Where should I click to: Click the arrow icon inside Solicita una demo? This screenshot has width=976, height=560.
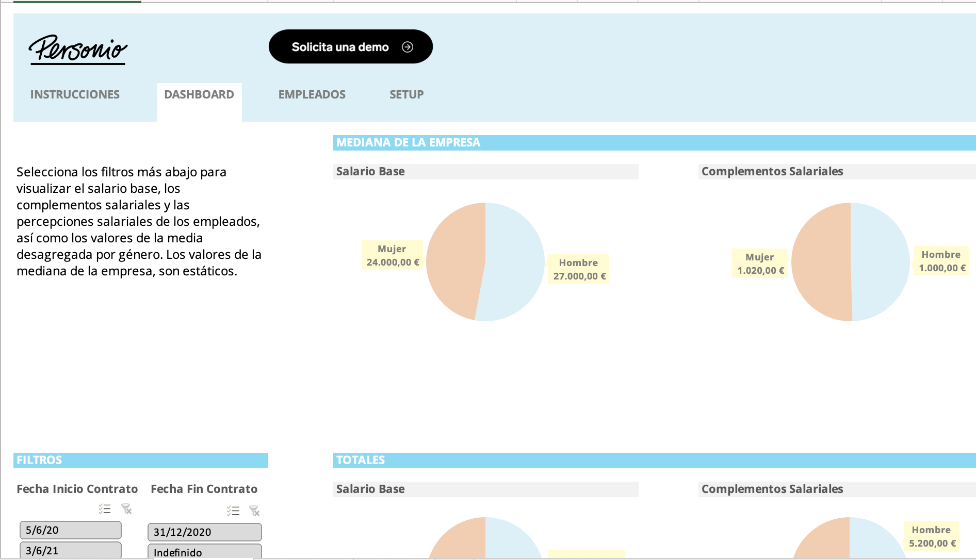pyautogui.click(x=408, y=47)
